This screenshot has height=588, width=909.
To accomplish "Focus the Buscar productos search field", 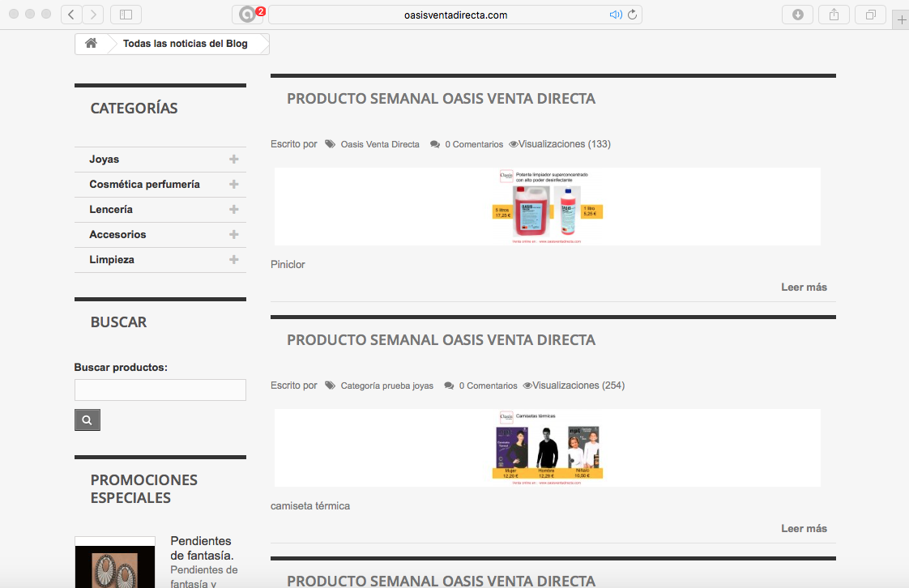I will click(x=160, y=390).
